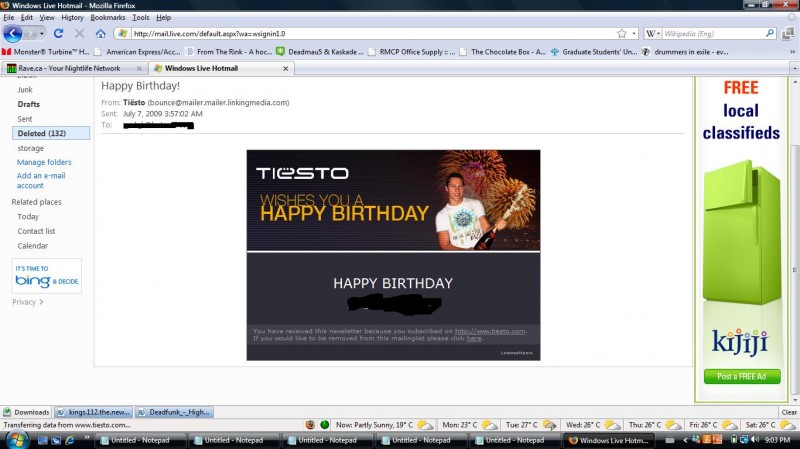Screen dimensions: 800x449
Task: Open the Windows Start orb
Action: [17, 440]
